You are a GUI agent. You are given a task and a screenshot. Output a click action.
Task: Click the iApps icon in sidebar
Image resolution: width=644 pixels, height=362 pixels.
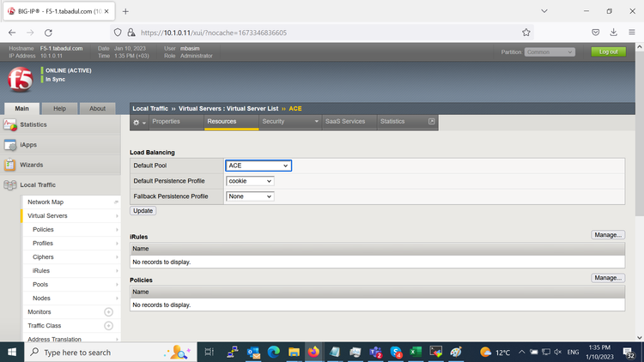10,145
